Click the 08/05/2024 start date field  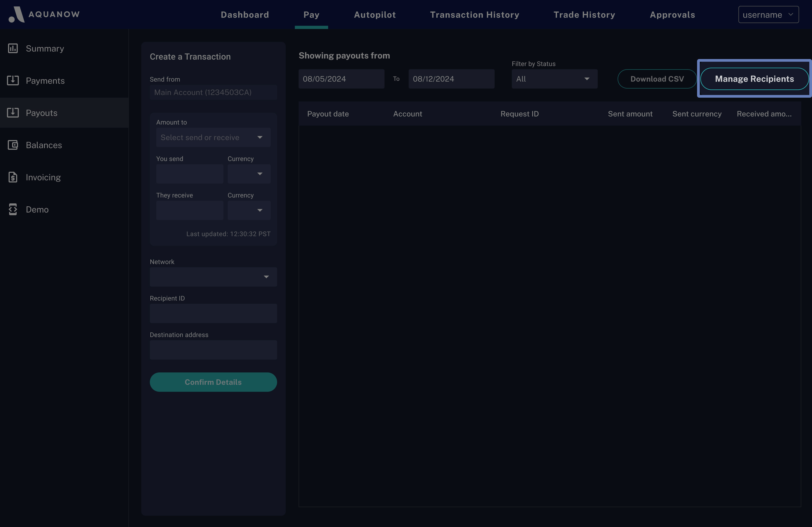[x=341, y=79]
